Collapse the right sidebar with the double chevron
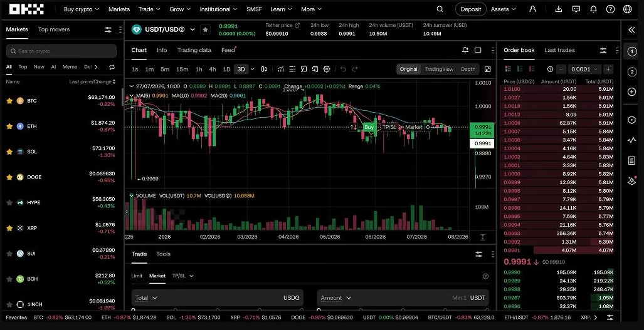The width and height of the screenshot is (644, 330). pos(631,29)
